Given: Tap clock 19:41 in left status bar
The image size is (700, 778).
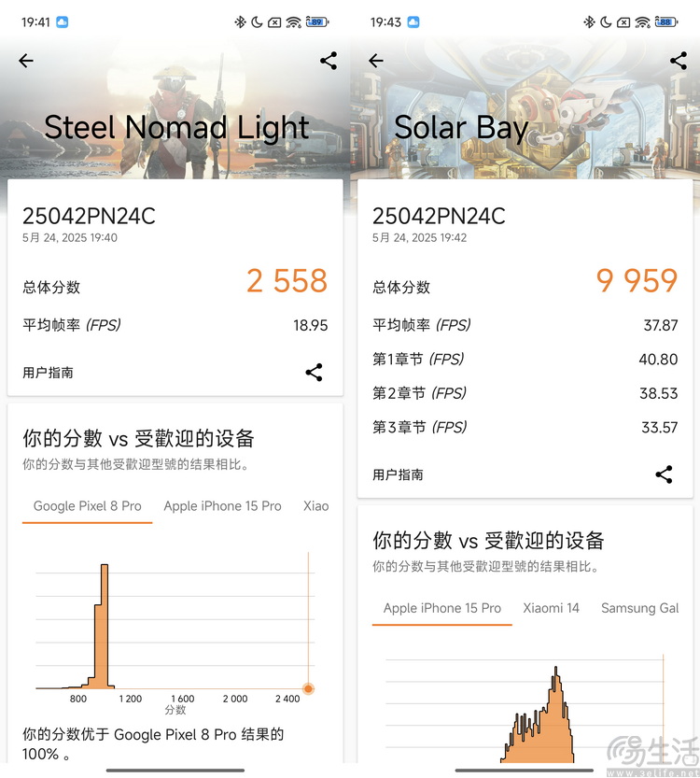Looking at the screenshot, I should (35, 21).
